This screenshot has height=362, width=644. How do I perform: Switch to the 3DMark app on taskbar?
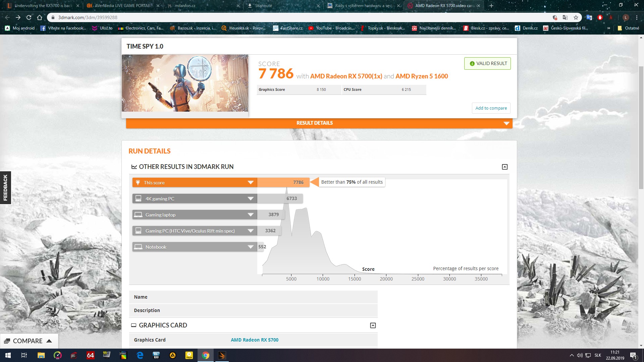coord(222,355)
